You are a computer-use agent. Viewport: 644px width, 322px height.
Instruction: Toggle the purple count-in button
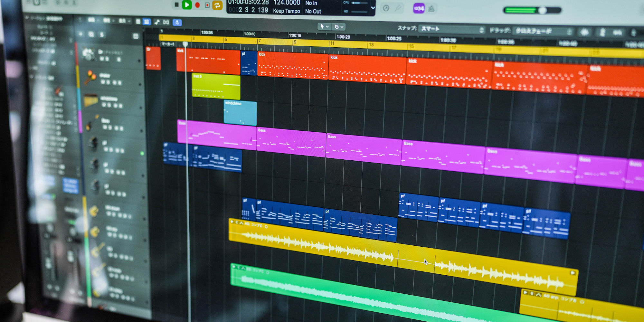click(419, 9)
